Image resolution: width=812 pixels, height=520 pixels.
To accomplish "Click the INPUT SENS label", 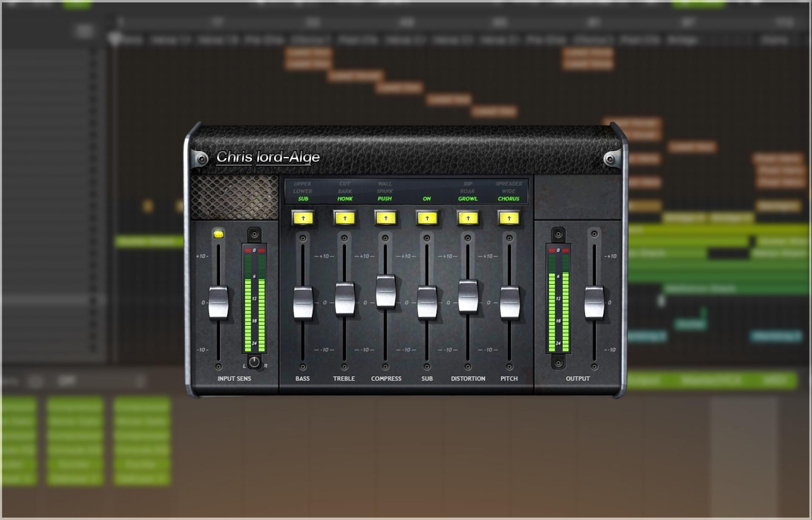I will coord(234,378).
